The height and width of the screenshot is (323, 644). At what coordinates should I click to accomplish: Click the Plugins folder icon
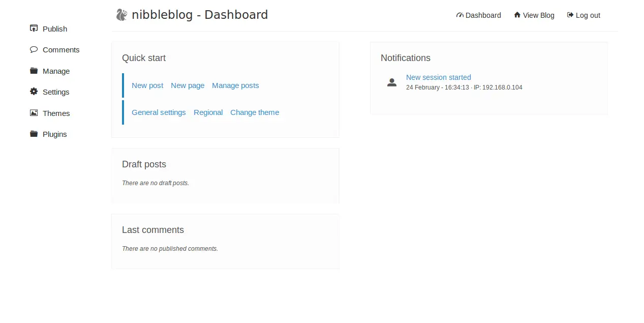click(x=34, y=134)
